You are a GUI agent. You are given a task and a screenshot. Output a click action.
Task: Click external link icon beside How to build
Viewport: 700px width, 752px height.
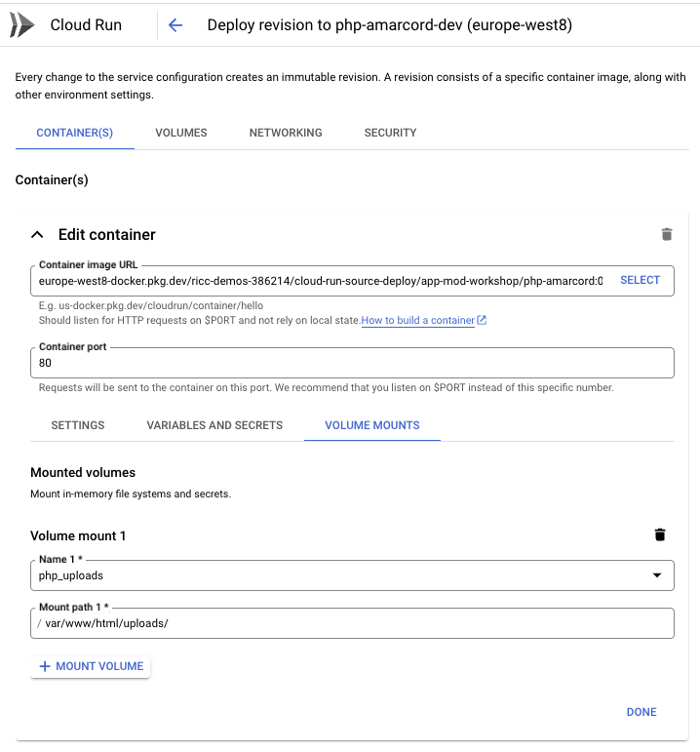482,320
